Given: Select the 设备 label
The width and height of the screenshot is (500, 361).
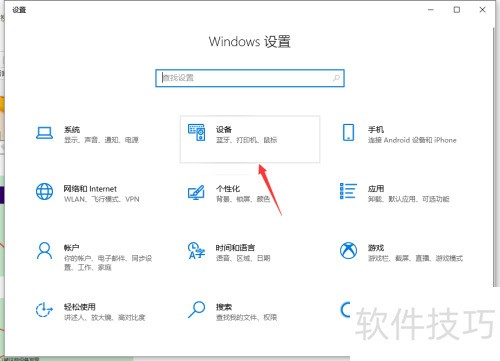Looking at the screenshot, I should (x=224, y=129).
